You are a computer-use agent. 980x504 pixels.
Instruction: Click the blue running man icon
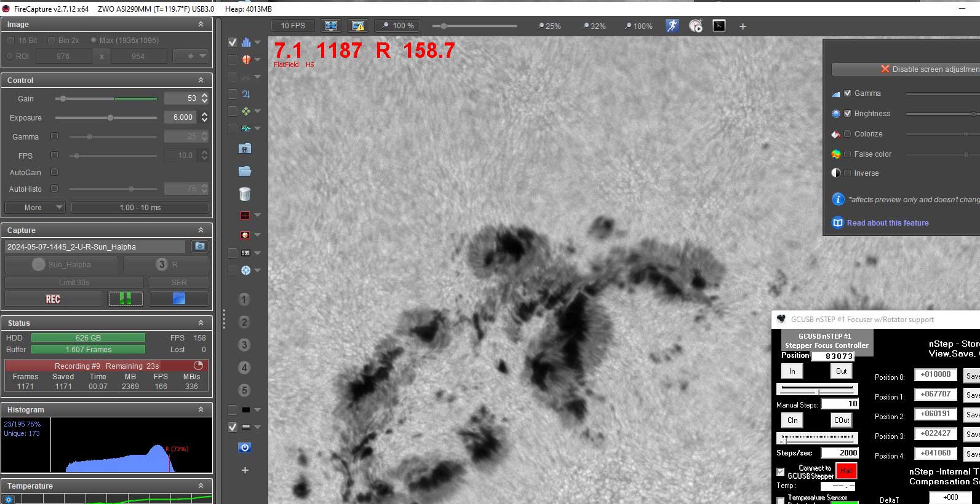[672, 26]
